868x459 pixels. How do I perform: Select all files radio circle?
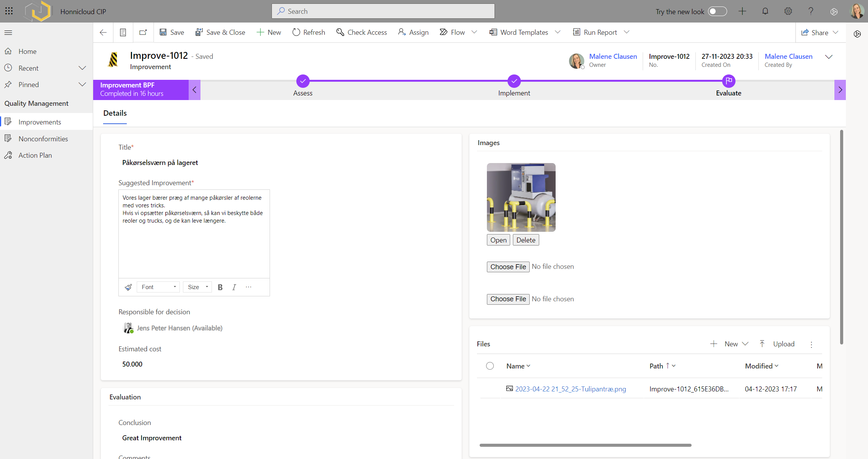(x=490, y=366)
